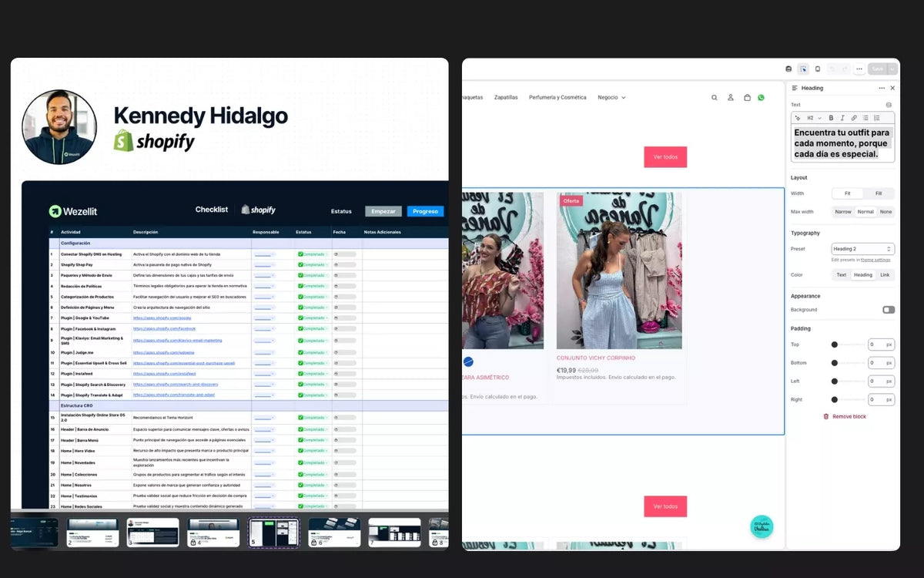Open the dropdown arrow next to Save
The width and height of the screenshot is (924, 578).
click(892, 69)
